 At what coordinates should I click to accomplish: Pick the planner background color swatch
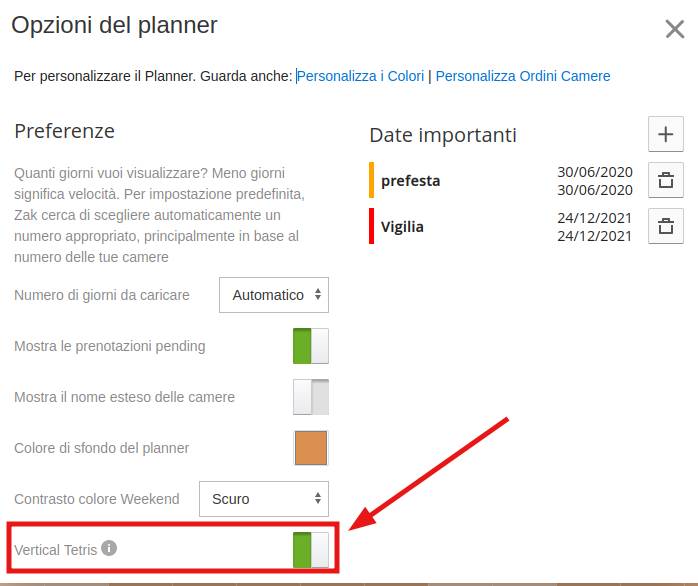click(x=310, y=448)
